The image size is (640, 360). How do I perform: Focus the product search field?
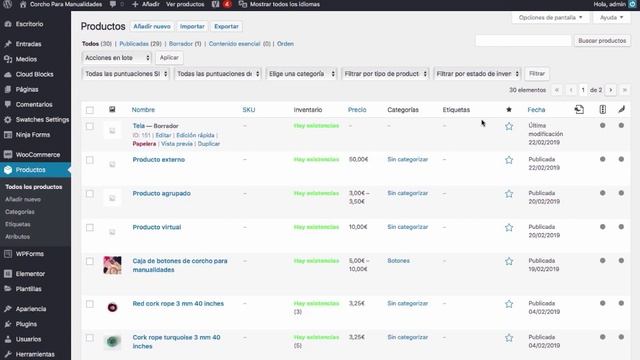[x=523, y=41]
